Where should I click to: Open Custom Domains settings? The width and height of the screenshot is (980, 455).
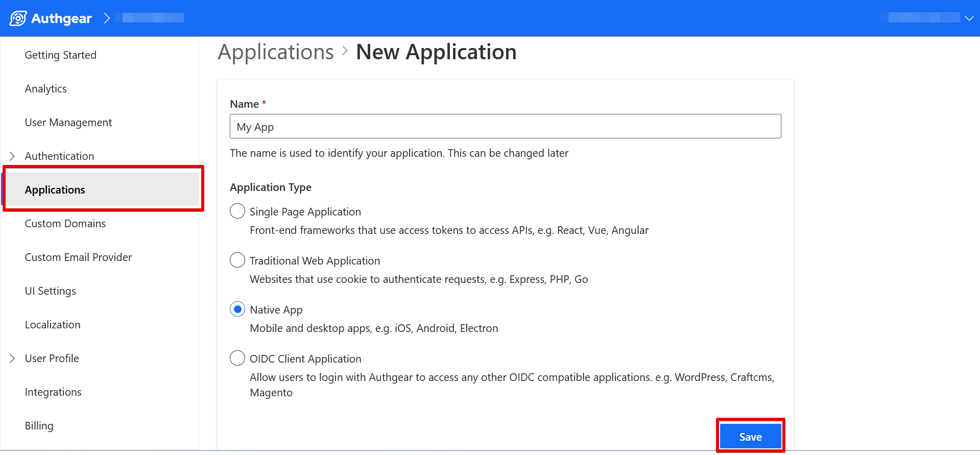[x=65, y=224]
